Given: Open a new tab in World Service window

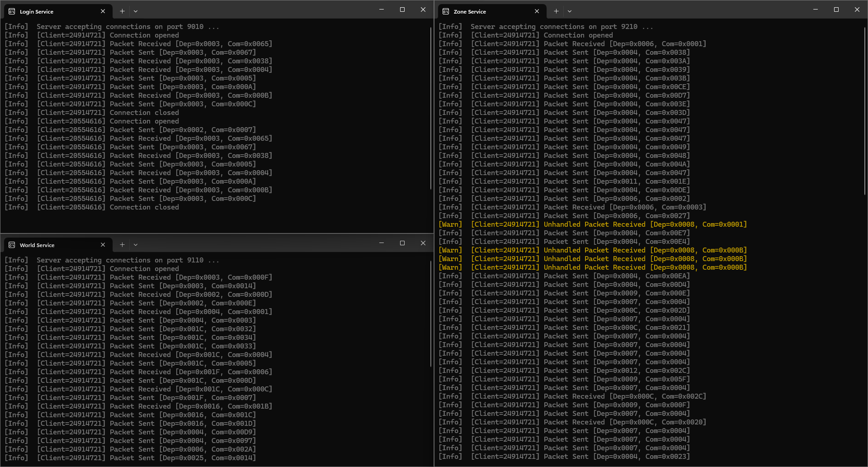Looking at the screenshot, I should [122, 245].
